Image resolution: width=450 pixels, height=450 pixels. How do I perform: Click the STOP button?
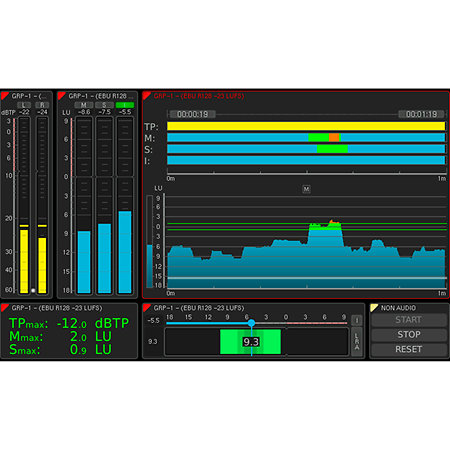tap(409, 335)
